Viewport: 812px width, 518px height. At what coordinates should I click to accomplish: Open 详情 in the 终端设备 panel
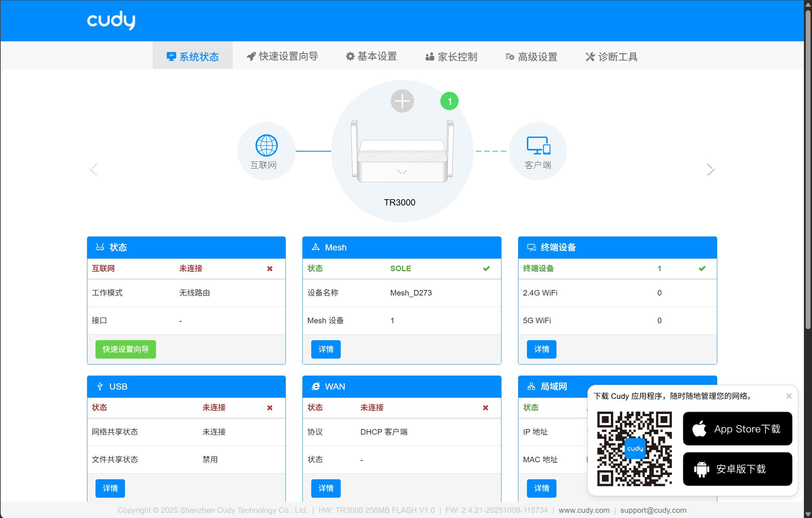pyautogui.click(x=542, y=349)
